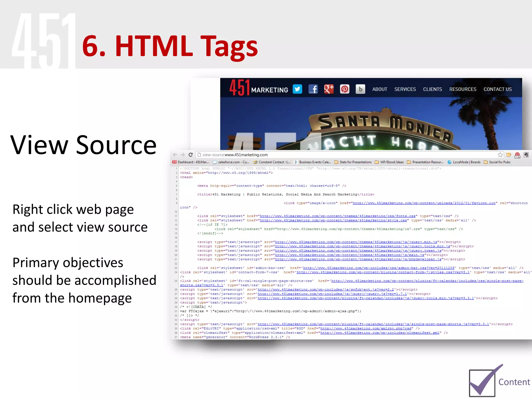Open the WP/Ebook Ideas bookmark folder
The image size is (532, 399).
[389, 162]
